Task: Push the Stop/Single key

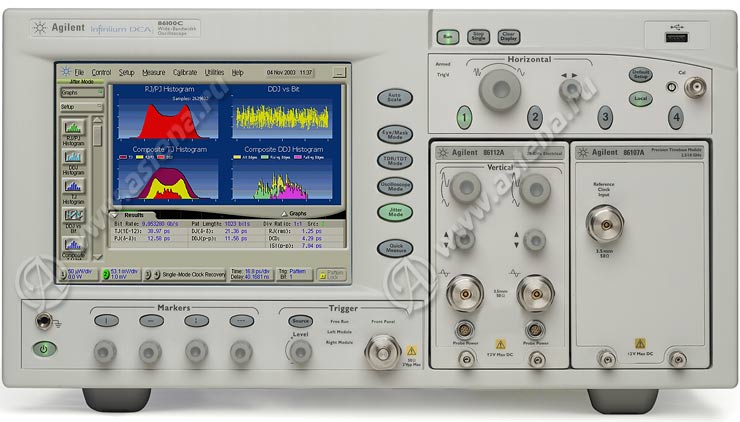Action: point(478,37)
